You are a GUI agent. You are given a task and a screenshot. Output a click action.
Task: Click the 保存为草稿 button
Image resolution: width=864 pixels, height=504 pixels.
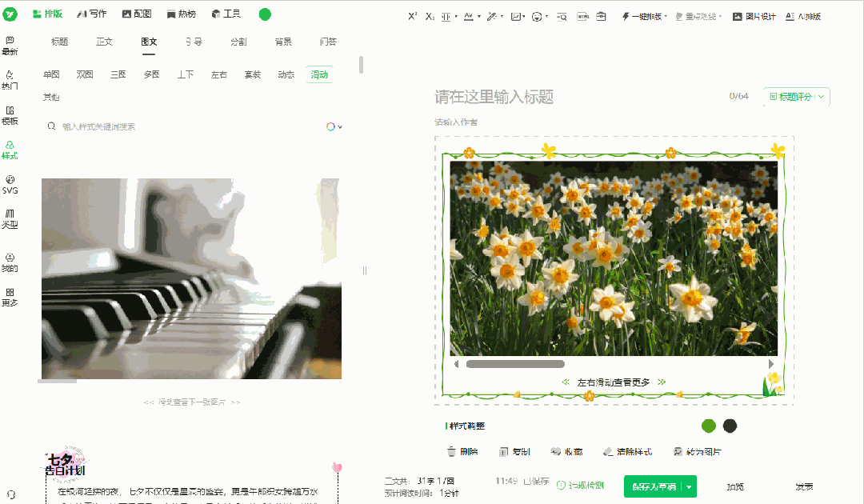tap(653, 486)
